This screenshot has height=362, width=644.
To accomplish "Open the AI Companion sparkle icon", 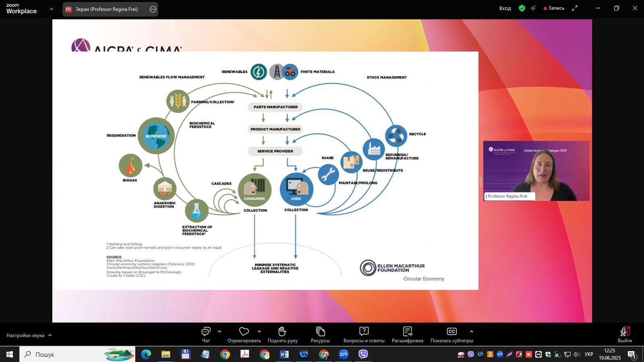I will click(x=533, y=8).
